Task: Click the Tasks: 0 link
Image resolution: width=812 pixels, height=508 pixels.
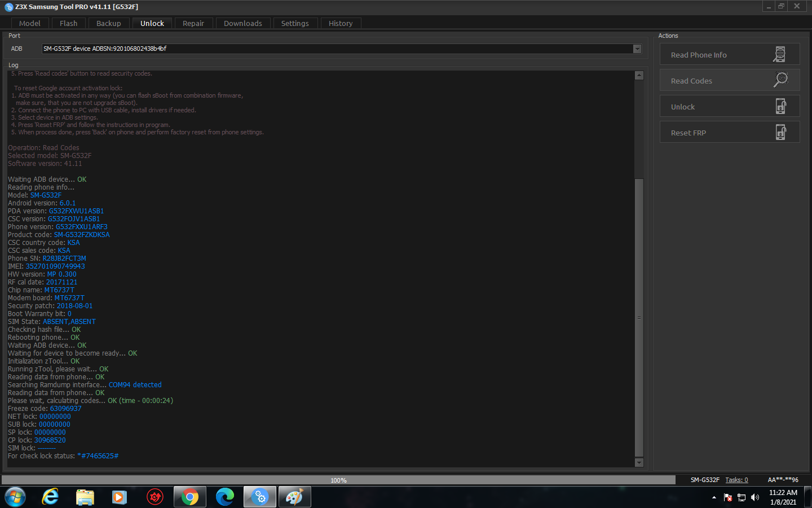Action: click(736, 480)
